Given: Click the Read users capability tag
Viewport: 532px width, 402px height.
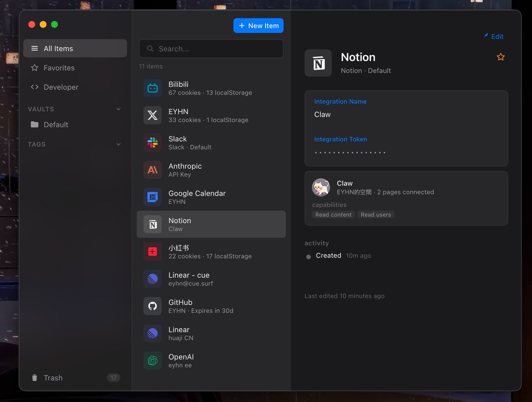Looking at the screenshot, I should 376,215.
